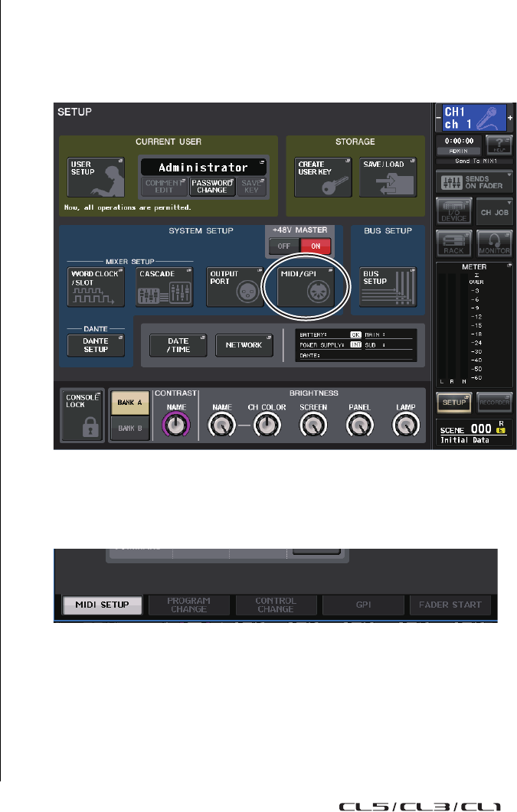Screen dimensions: 517x812
Task: Select the PANEL brightness knob
Action: click(x=359, y=426)
